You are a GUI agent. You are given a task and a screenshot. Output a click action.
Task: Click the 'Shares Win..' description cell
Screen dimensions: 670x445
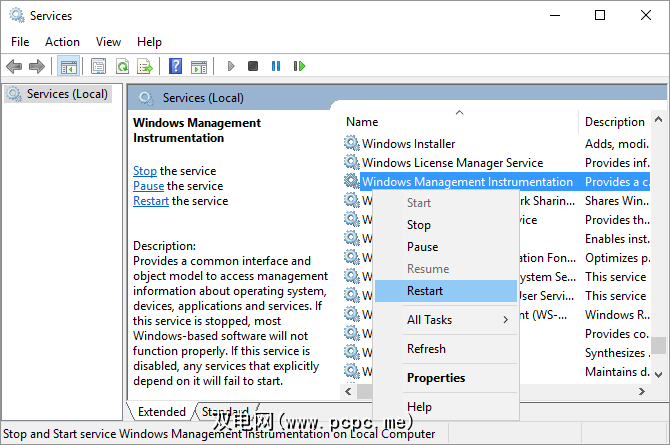point(617,200)
